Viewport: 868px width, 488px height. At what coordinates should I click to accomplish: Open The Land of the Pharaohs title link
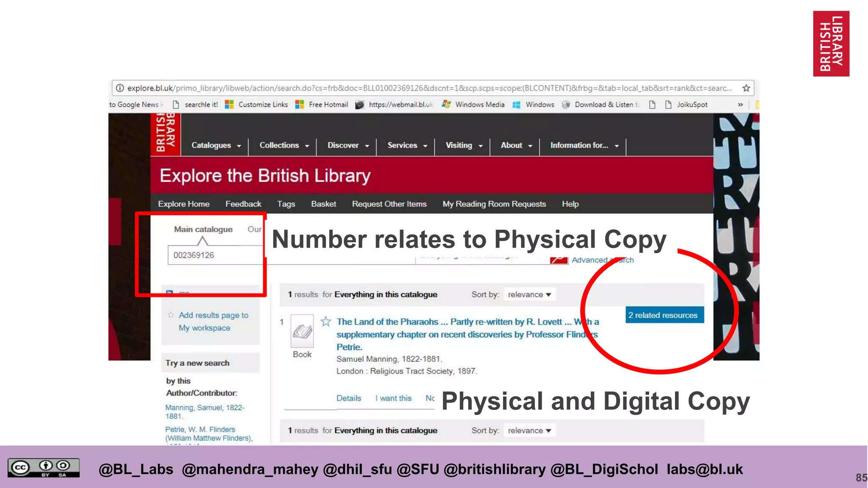[467, 334]
